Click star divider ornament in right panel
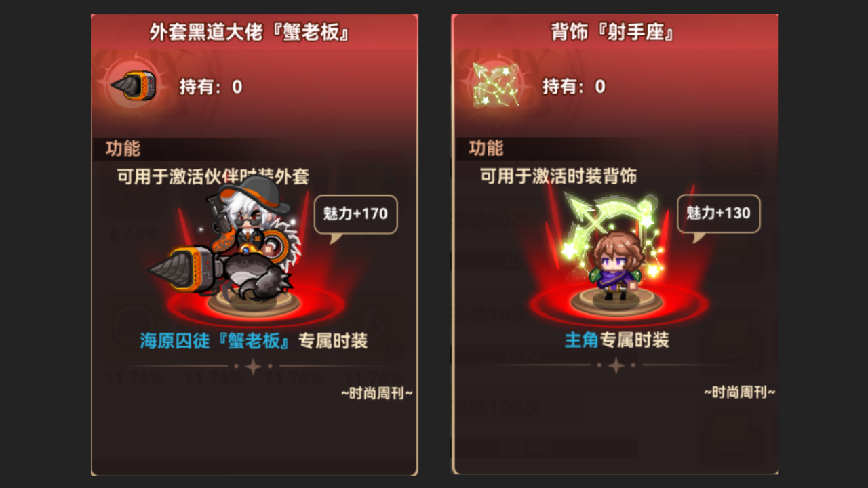Screen dimensions: 868x488 point(616,366)
